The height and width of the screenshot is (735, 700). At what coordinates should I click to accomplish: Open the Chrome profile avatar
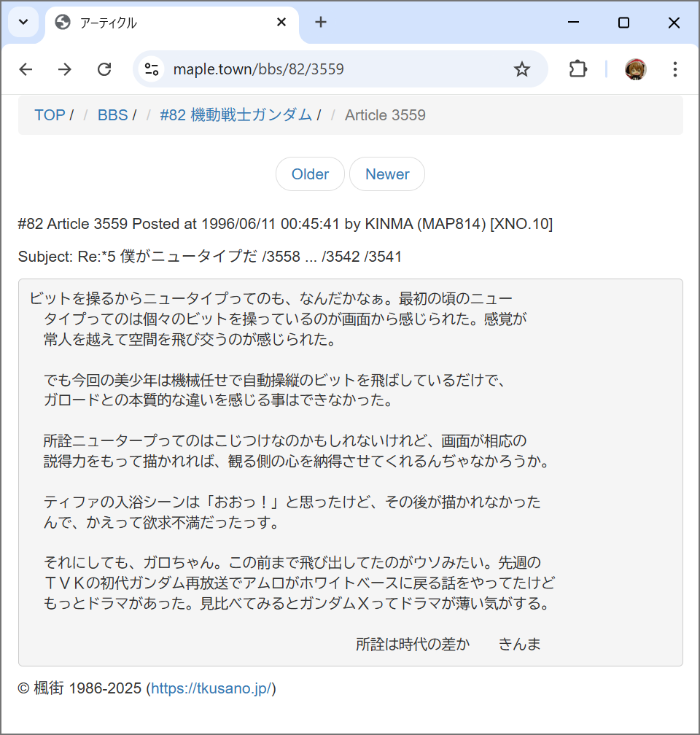click(x=635, y=69)
